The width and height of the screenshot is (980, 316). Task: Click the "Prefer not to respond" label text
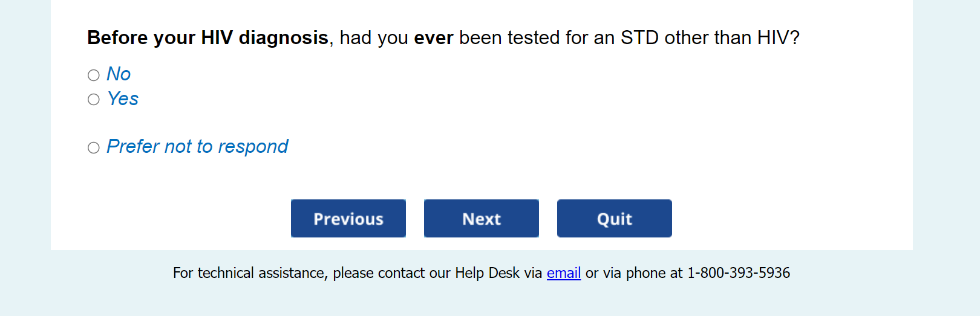click(197, 147)
